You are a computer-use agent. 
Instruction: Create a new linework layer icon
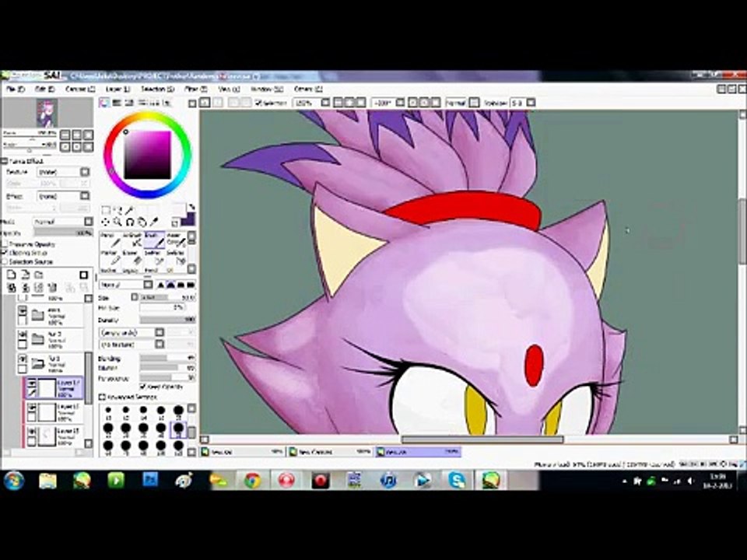tap(26, 275)
